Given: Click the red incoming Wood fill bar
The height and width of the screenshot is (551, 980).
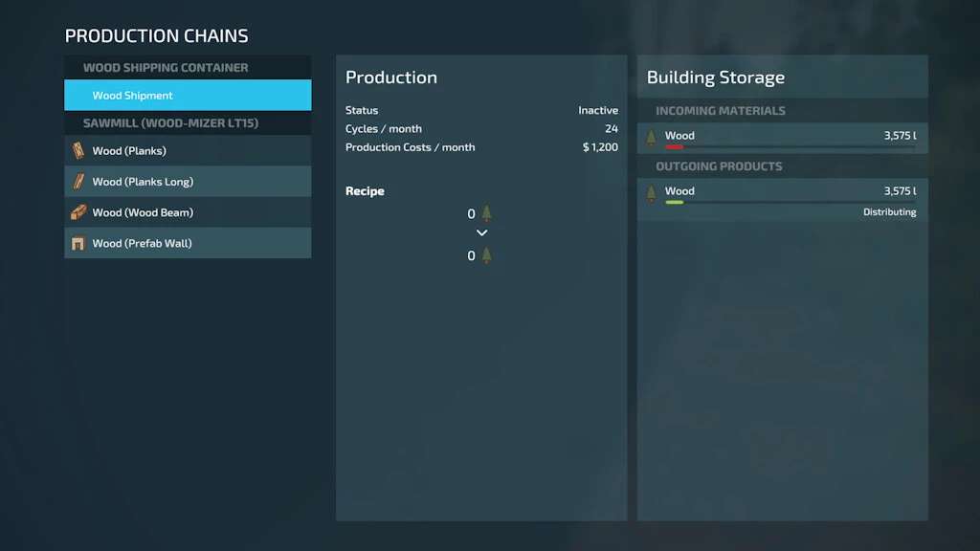Looking at the screenshot, I should pos(674,147).
